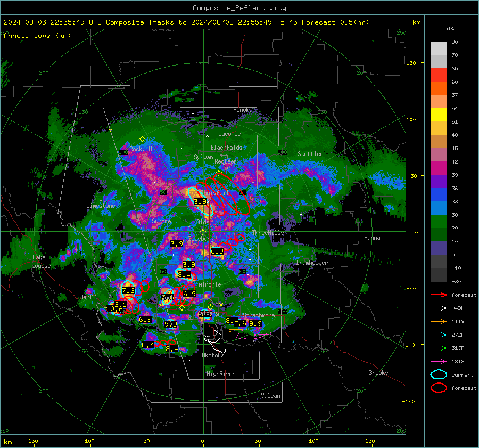The image size is (479, 448).
Task: Click the bright green 30-20 dBZ swatch
Action: [x=439, y=222]
